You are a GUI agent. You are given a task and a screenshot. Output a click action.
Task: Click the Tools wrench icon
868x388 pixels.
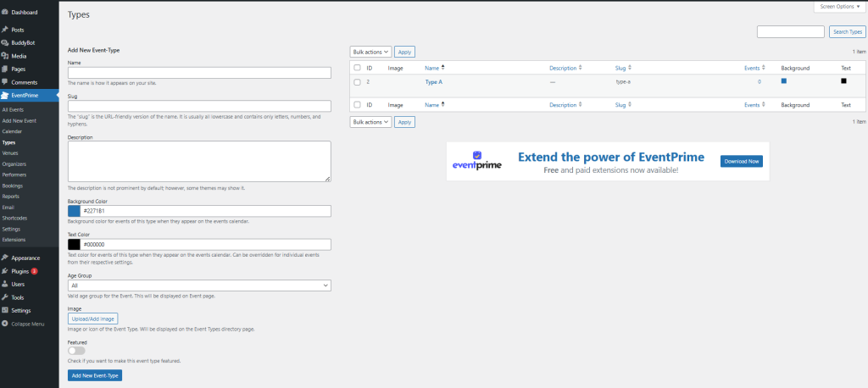click(5, 297)
